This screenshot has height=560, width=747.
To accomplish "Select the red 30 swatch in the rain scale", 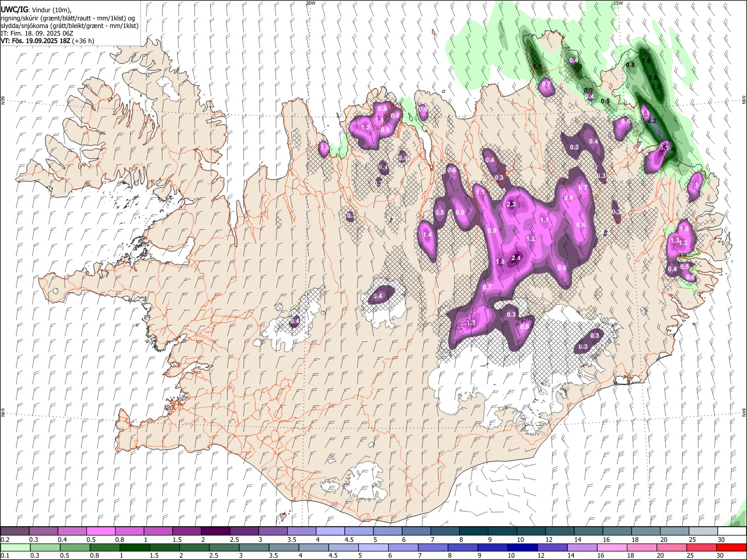I will 731,547.
